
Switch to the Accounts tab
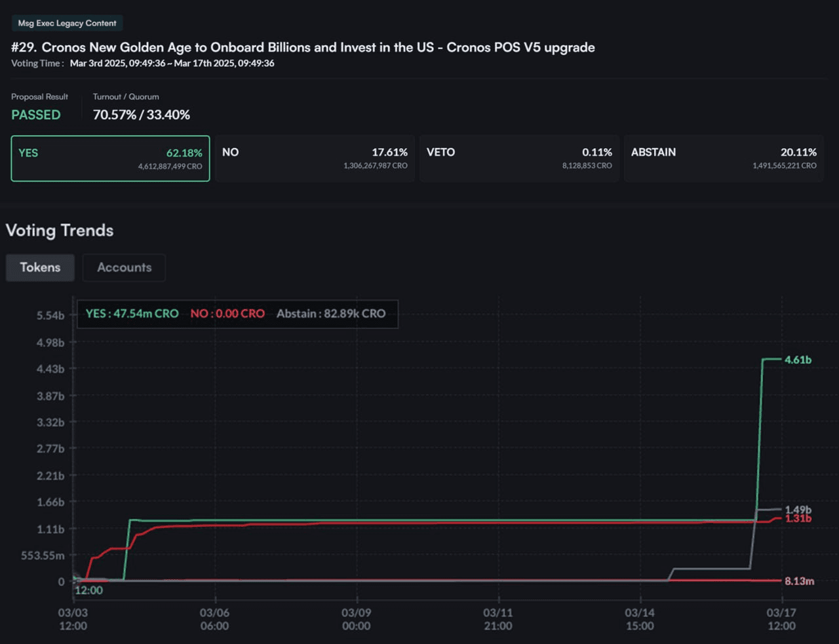124,267
